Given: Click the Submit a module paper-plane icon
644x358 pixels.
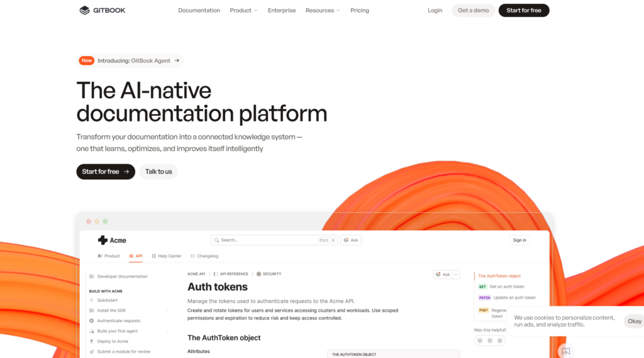Looking at the screenshot, I should [x=92, y=352].
